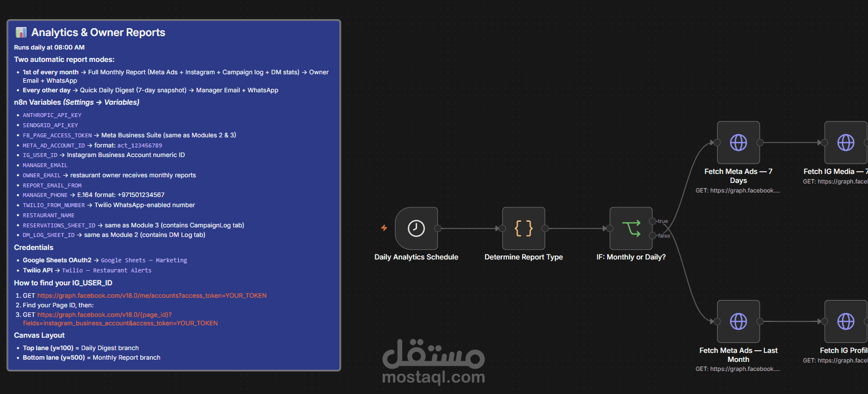This screenshot has height=394, width=868.
Task: Click the RESTAURANT_NAME variable text
Action: 48,216
